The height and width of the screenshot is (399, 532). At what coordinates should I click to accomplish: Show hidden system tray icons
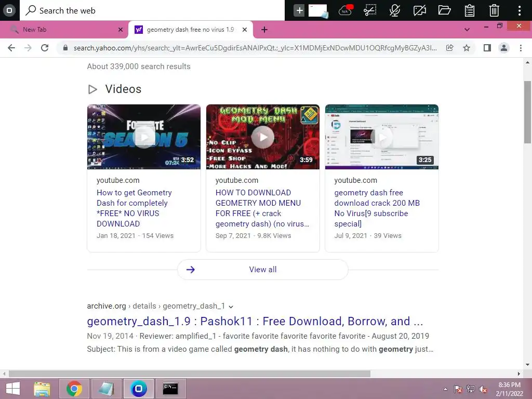[x=445, y=389]
